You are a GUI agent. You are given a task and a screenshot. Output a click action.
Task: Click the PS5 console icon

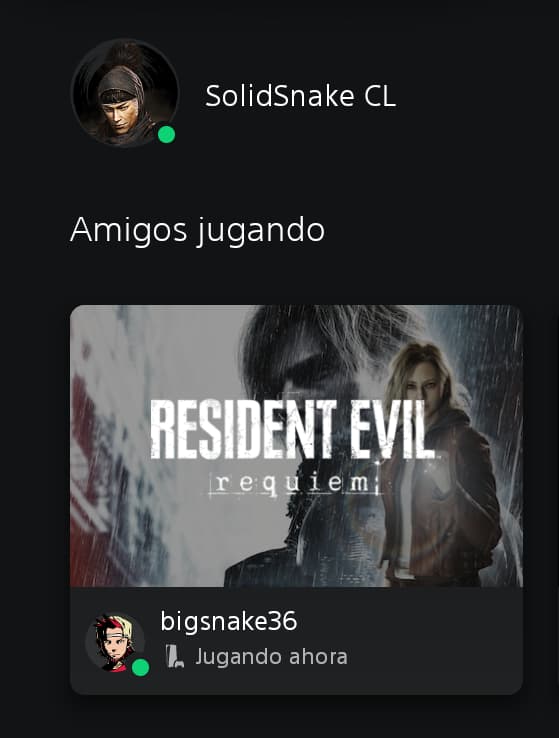coord(174,656)
